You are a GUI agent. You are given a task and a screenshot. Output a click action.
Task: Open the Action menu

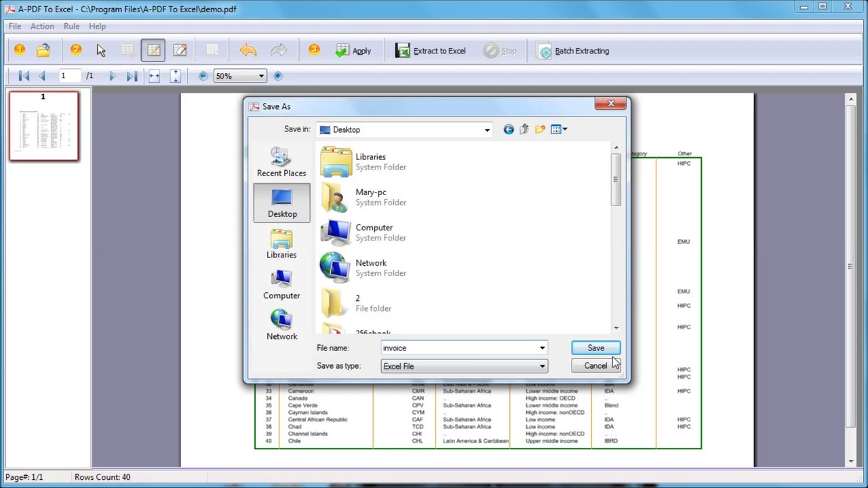point(42,26)
